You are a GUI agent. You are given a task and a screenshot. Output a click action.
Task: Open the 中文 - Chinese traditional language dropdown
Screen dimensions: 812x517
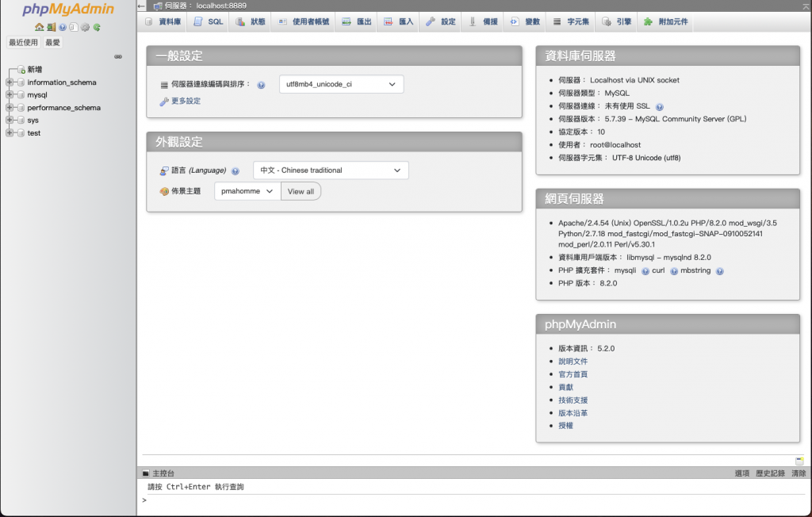[331, 170]
